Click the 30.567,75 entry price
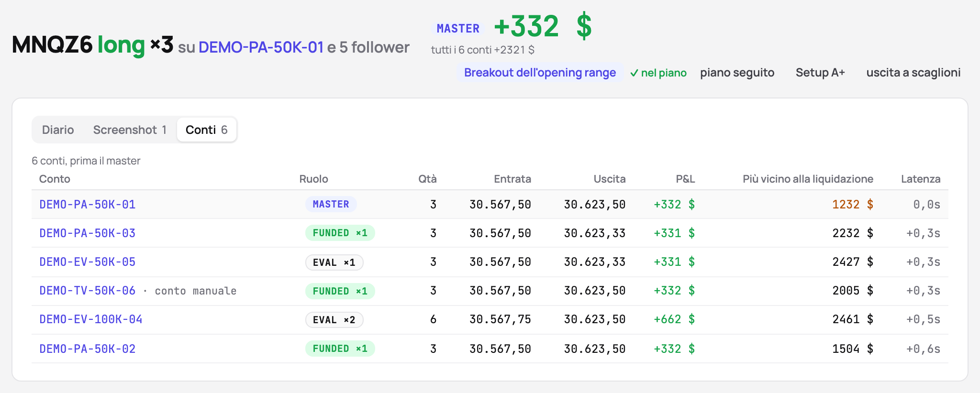Image resolution: width=980 pixels, height=393 pixels. coord(500,319)
